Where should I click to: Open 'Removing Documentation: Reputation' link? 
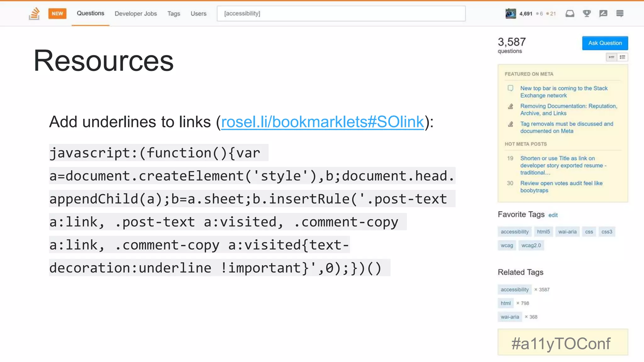(x=569, y=110)
